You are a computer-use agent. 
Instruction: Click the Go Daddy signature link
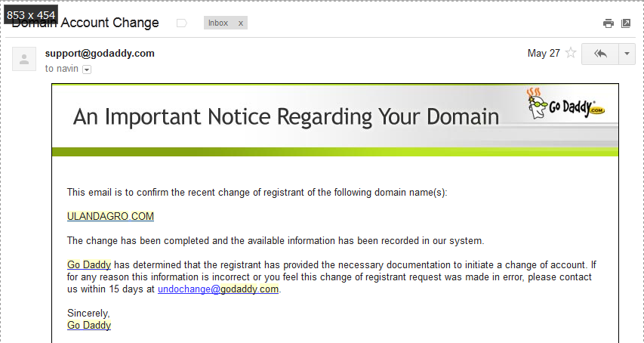point(89,326)
